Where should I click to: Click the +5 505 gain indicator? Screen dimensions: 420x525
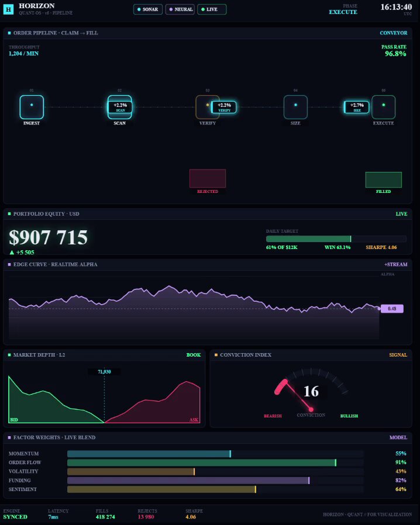pos(22,253)
